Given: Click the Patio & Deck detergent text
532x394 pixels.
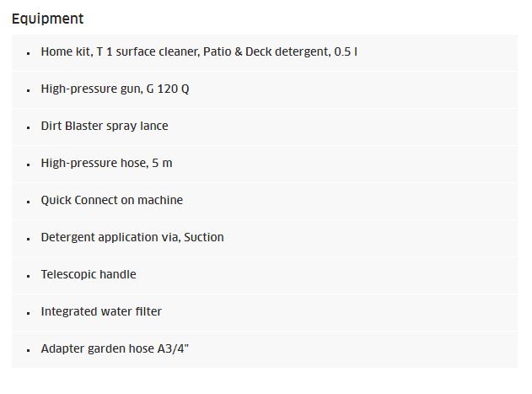Looking at the screenshot, I should pyautogui.click(x=266, y=51).
